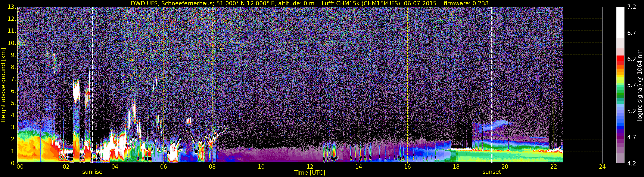Viewport: 644px width, 177px height.
Task: Click the 'sunrise' label under the axis
Action: coord(92,172)
